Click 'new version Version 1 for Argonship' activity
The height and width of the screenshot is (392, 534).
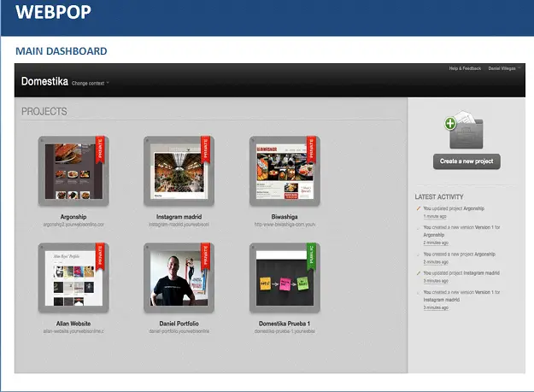click(x=461, y=231)
